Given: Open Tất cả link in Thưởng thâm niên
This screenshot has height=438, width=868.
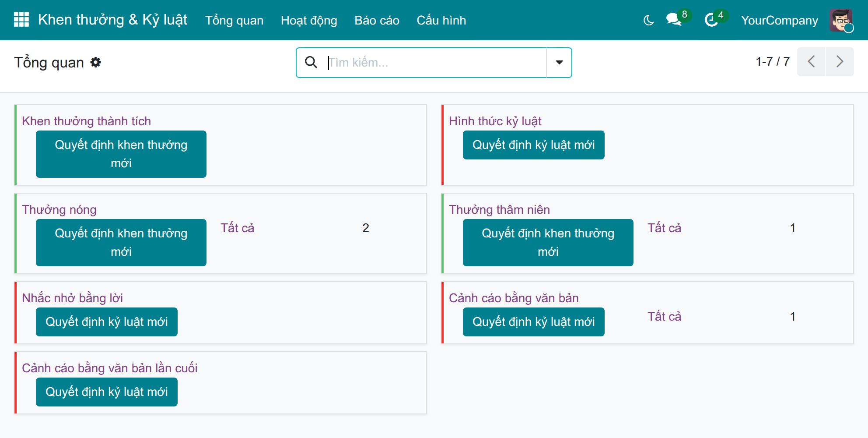Looking at the screenshot, I should (664, 228).
